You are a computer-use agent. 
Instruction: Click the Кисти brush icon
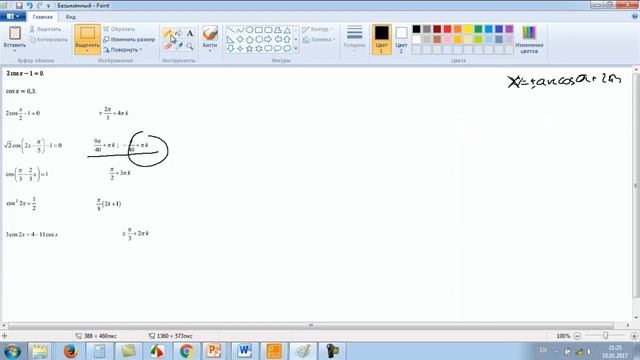tap(210, 33)
